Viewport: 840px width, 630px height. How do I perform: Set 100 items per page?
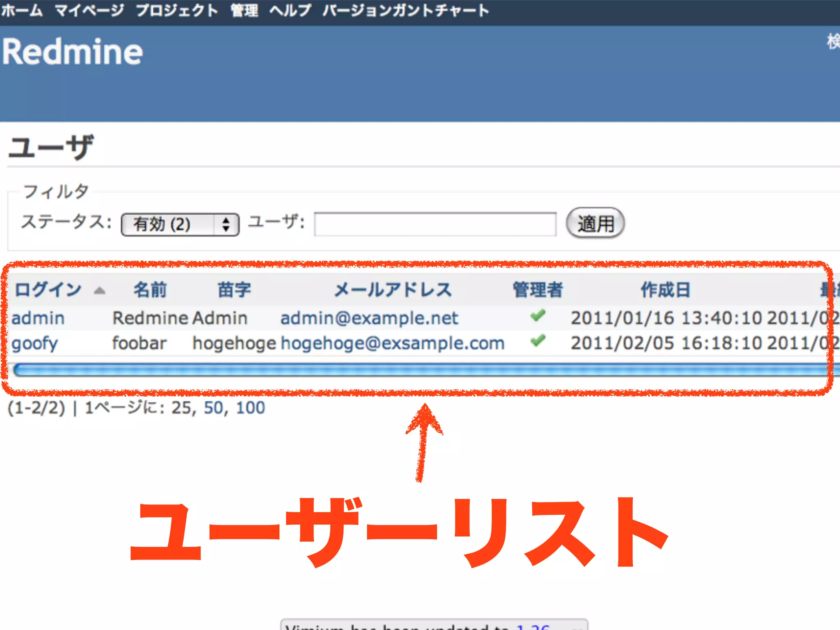251,408
